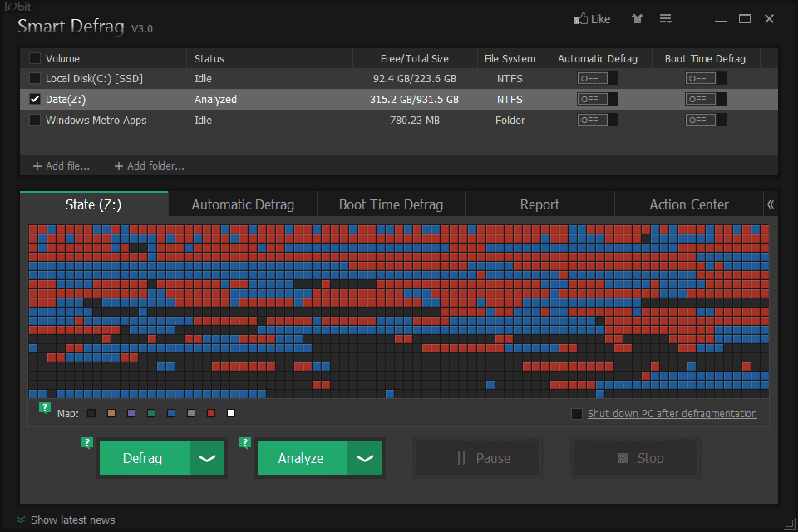
Task: Click the Windows Metro Apps volume name
Action: (x=96, y=121)
